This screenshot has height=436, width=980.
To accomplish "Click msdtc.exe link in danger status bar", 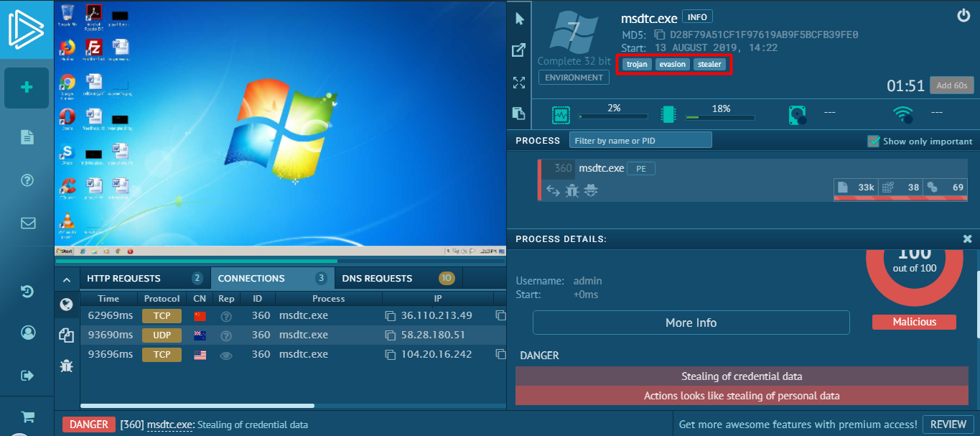I will pyautogui.click(x=170, y=425).
